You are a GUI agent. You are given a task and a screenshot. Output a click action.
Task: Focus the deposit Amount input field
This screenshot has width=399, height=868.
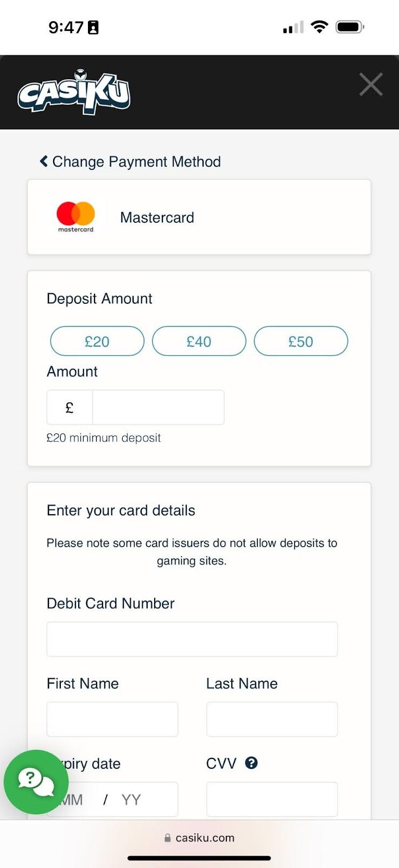[x=158, y=407]
